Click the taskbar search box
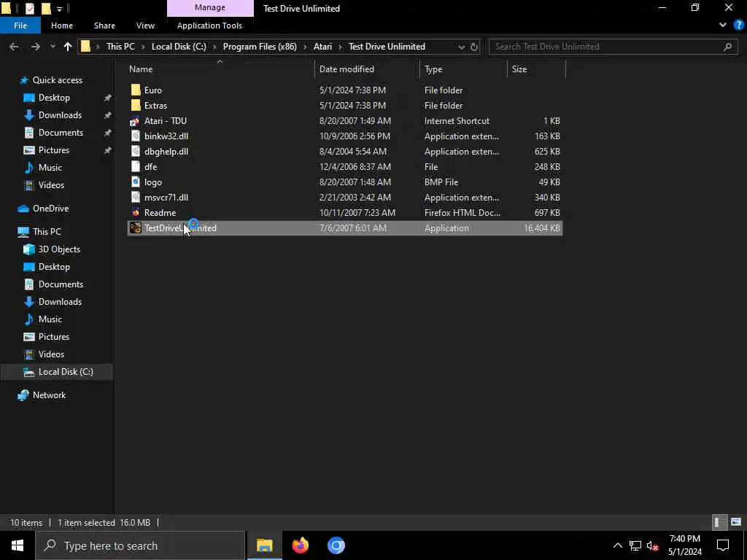Image resolution: width=747 pixels, height=560 pixels. click(x=140, y=545)
